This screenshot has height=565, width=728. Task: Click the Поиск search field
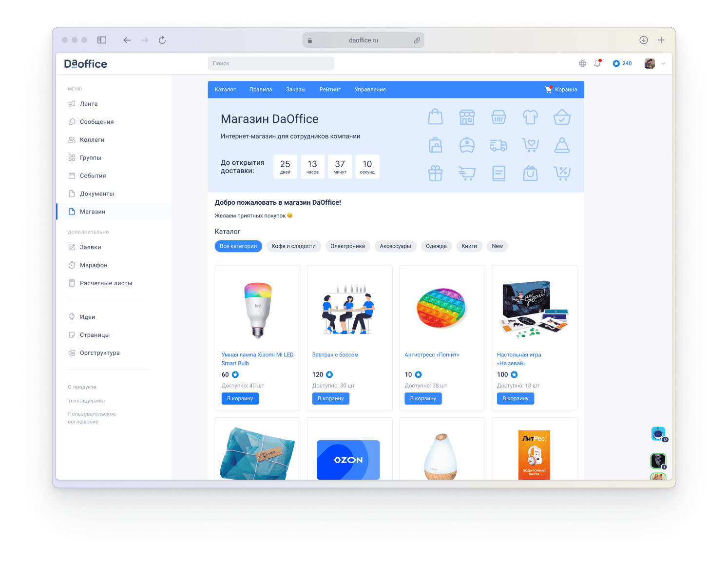coord(270,63)
